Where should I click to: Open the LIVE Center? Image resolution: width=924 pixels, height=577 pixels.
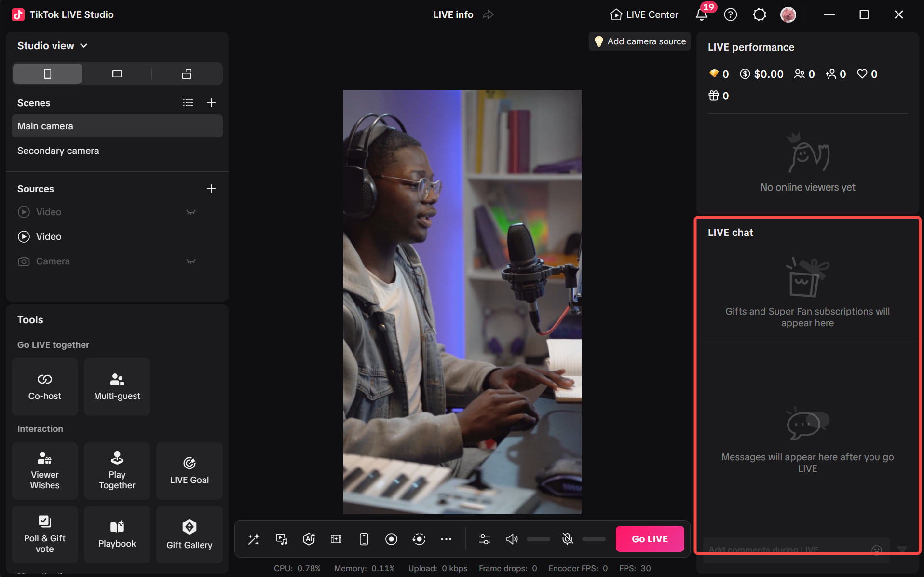[x=644, y=14]
